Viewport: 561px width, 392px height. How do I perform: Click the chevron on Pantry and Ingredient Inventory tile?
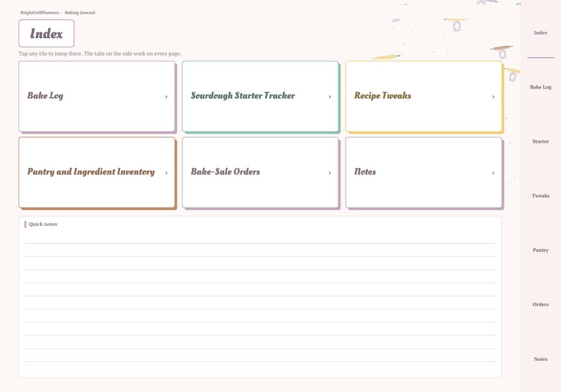coord(166,173)
